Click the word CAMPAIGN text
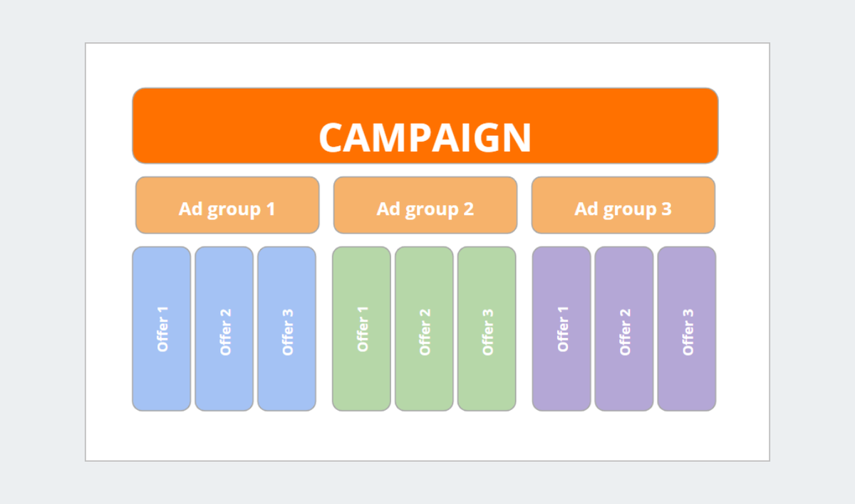Image resolution: width=855 pixels, height=504 pixels. [x=425, y=137]
